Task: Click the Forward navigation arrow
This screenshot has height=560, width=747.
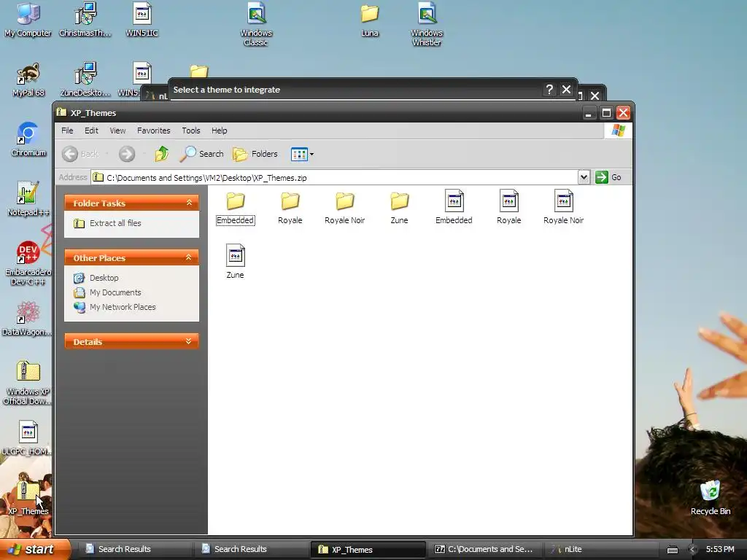Action: tap(127, 154)
